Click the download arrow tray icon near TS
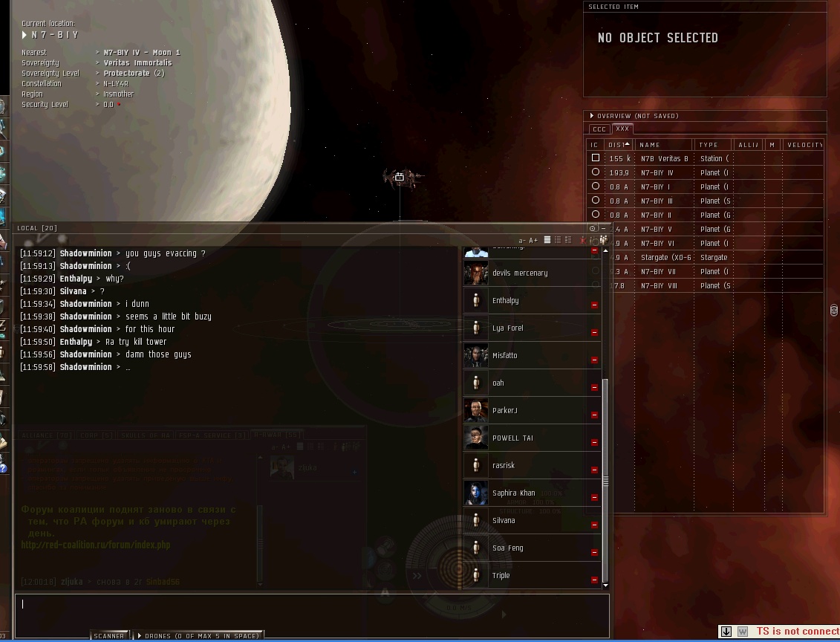Image resolution: width=840 pixels, height=642 pixels. [726, 632]
